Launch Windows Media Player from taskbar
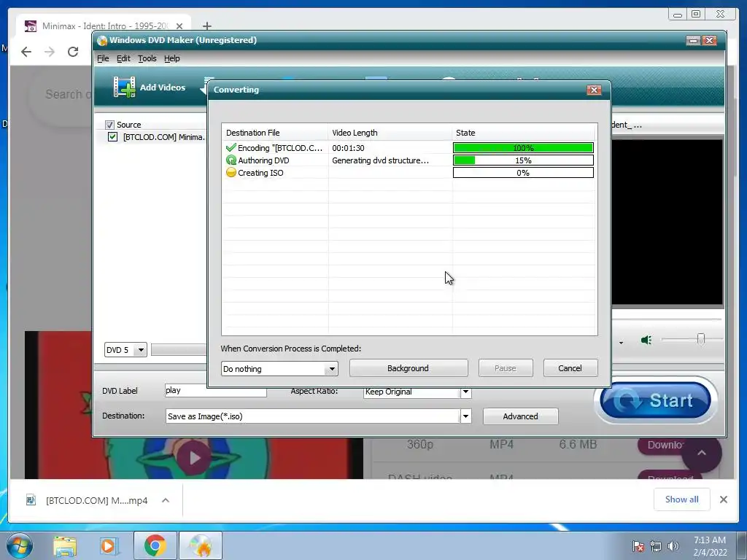747x560 pixels. pyautogui.click(x=108, y=545)
